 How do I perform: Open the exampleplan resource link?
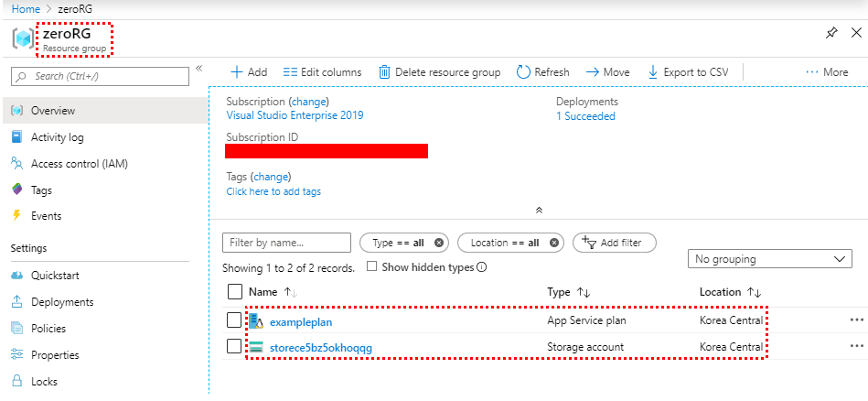click(301, 321)
